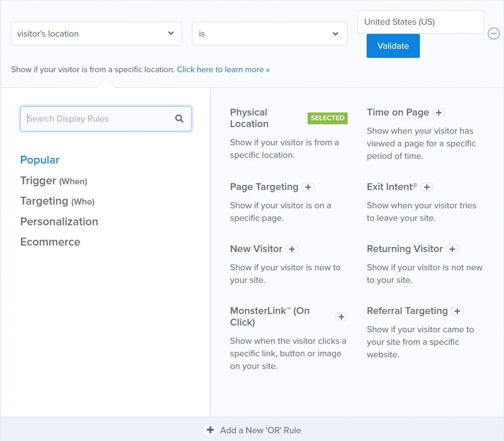This screenshot has height=441, width=504.
Task: Add the New Visitor rule
Action: [292, 249]
